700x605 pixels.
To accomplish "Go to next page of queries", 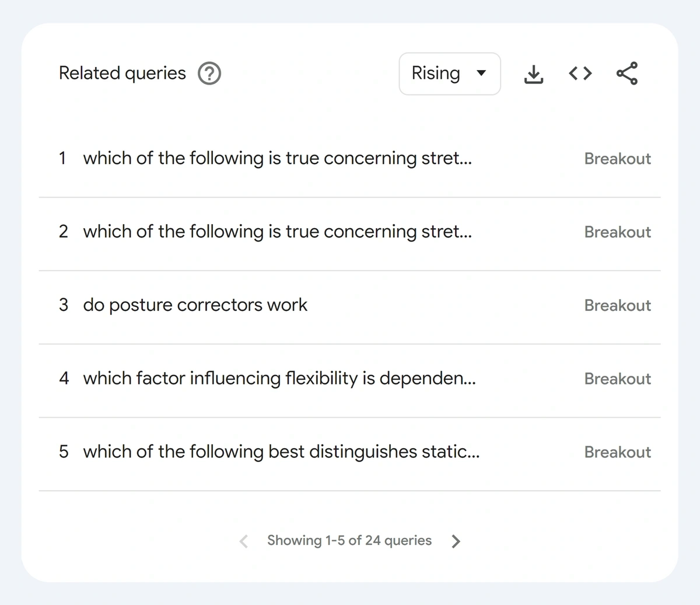I will (x=456, y=541).
